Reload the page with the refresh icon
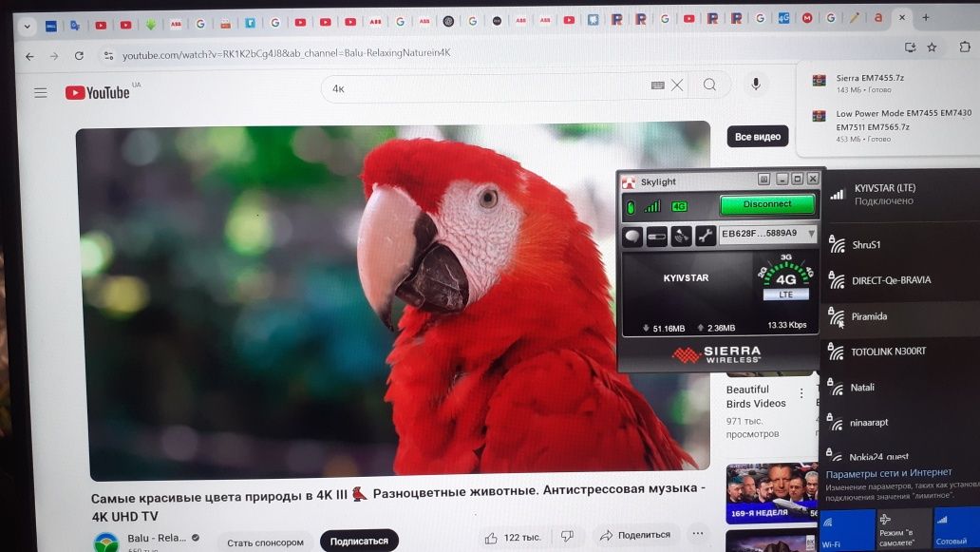 (79, 56)
